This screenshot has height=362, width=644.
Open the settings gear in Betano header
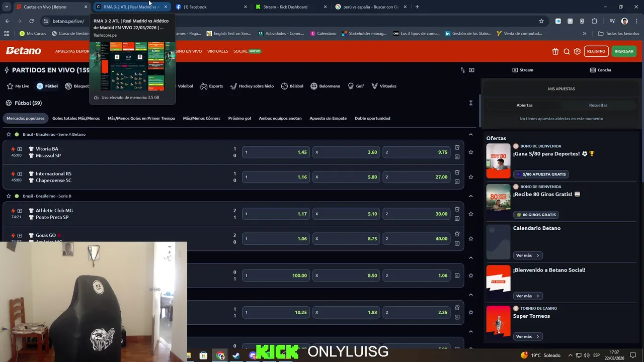click(x=577, y=51)
